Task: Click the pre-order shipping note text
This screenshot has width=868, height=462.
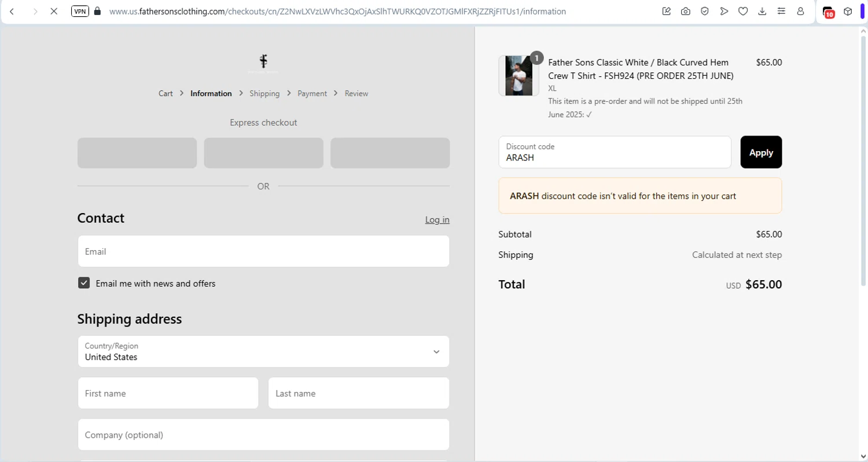Action: (x=645, y=108)
